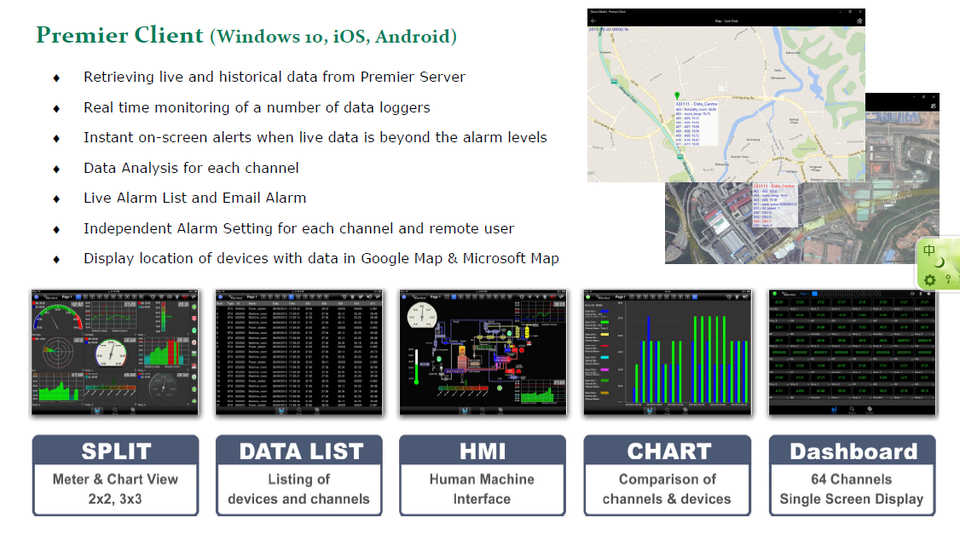Open the CHART bar graph screenshot
Viewport: 960px width, 535px height.
(x=667, y=353)
